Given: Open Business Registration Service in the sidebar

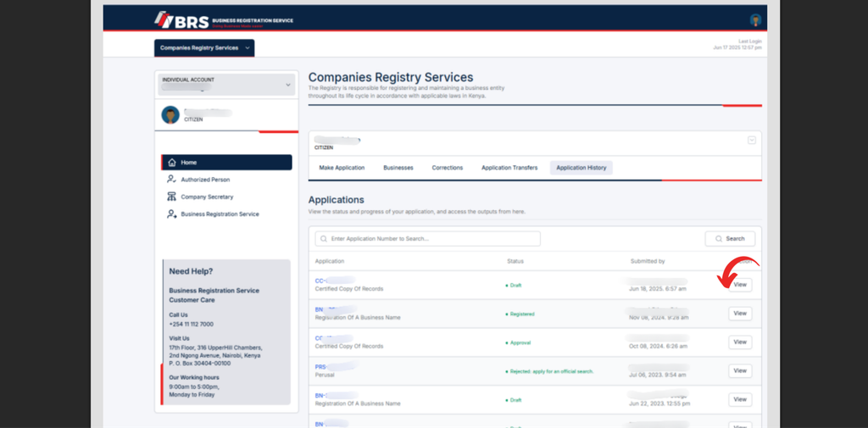Looking at the screenshot, I should click(x=220, y=214).
